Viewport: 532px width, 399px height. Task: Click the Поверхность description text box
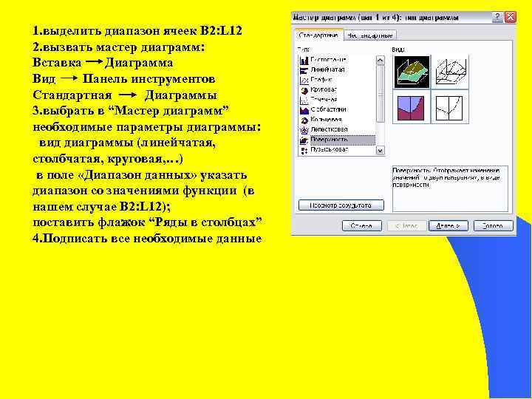click(450, 188)
